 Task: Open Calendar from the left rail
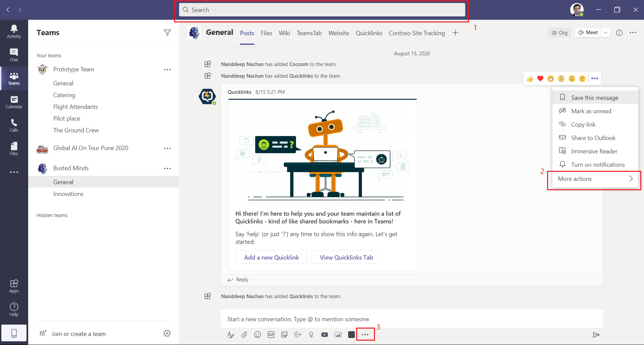click(14, 102)
